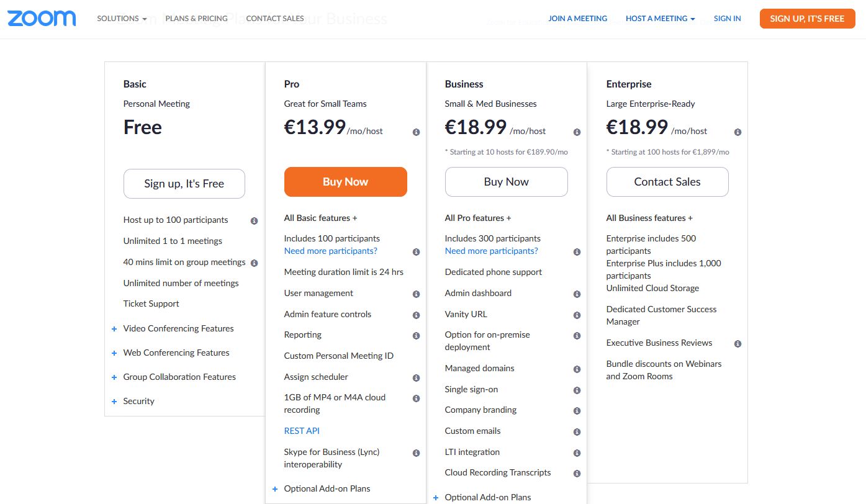Go to Plans & Pricing

[x=196, y=19]
